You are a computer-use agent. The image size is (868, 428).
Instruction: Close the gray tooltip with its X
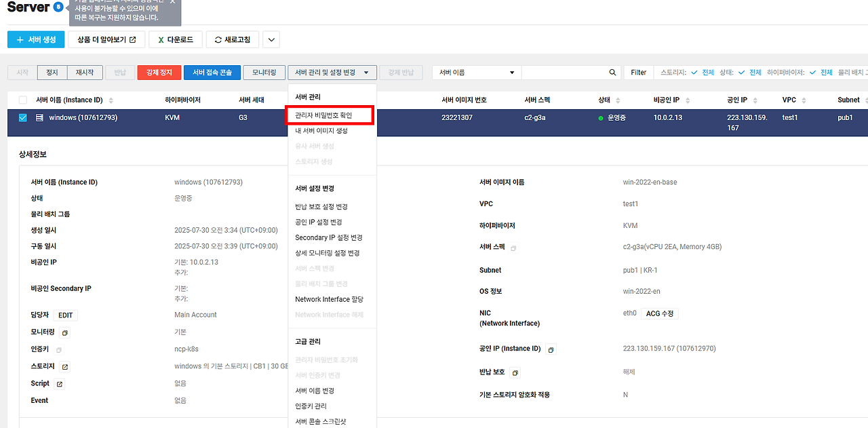[172, 1]
